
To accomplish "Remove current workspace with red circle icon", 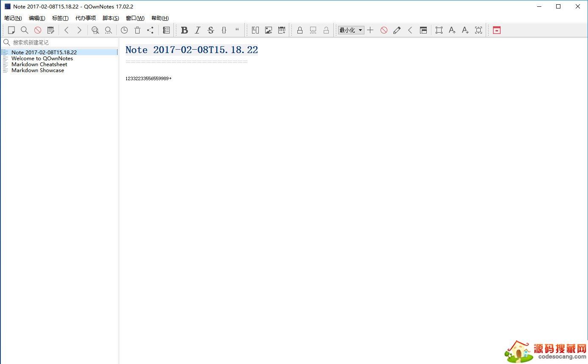I will (x=384, y=30).
